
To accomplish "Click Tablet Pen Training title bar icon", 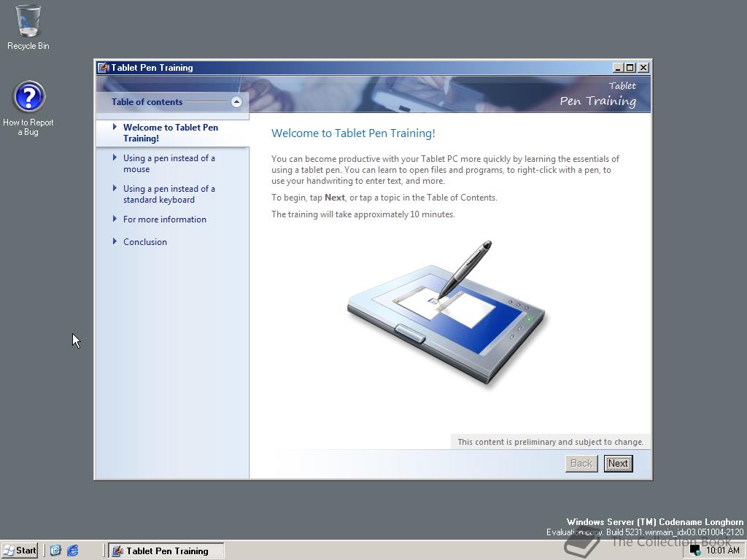I will [x=104, y=68].
